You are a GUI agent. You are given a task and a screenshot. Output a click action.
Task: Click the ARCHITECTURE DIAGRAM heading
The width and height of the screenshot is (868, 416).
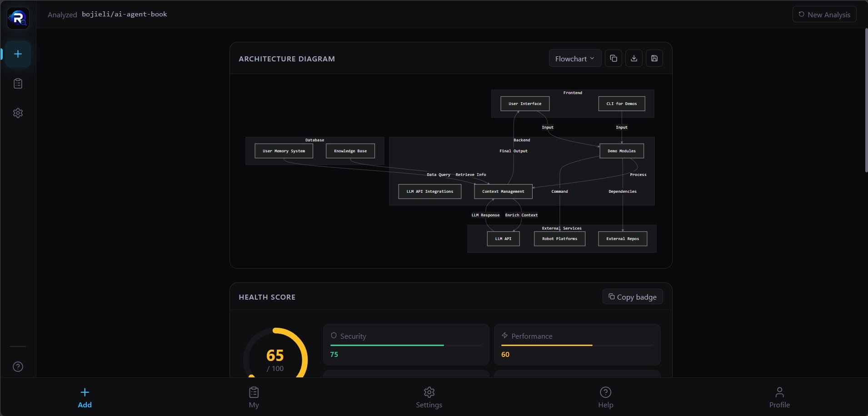(287, 59)
